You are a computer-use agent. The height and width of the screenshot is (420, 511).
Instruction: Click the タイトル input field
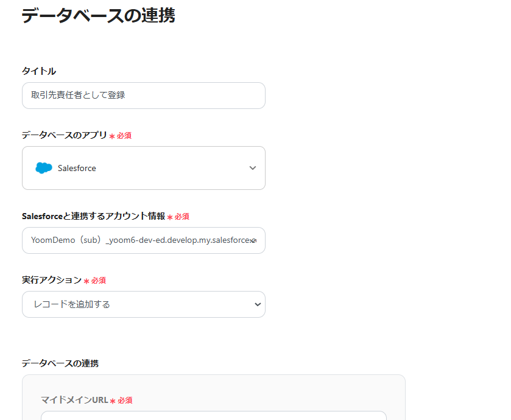coord(143,96)
